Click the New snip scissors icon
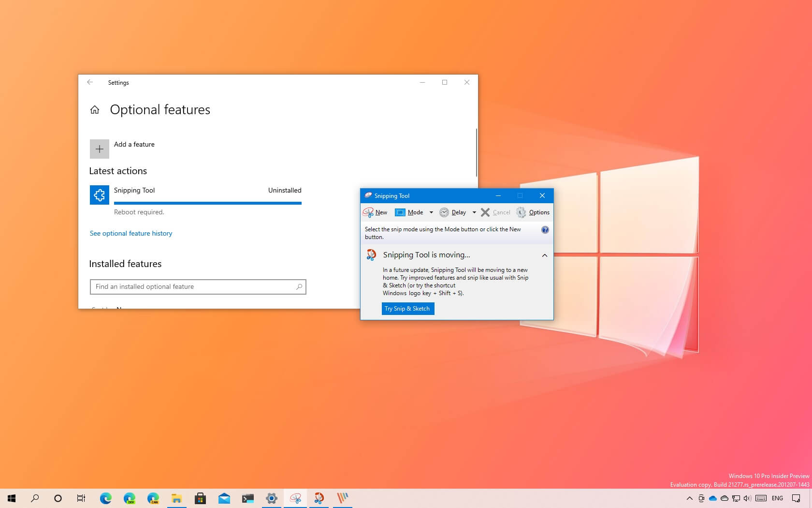 369,212
